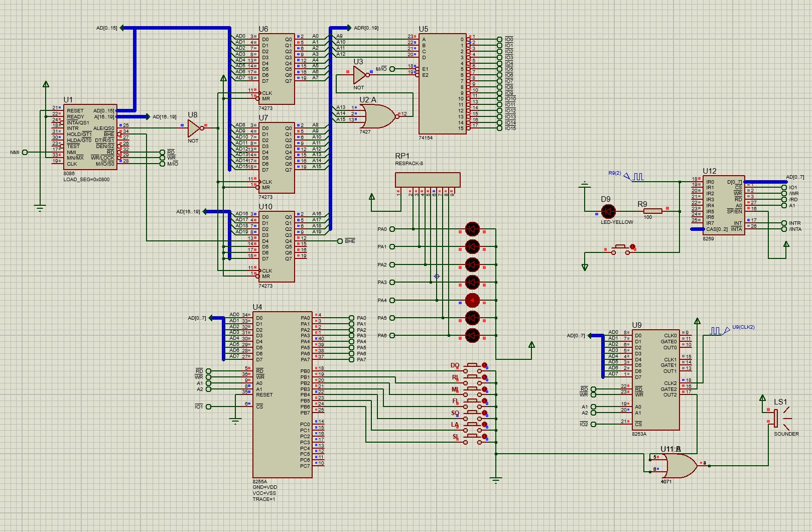Click the LED-YELLOW label text
This screenshot has width=812, height=532.
[617, 222]
